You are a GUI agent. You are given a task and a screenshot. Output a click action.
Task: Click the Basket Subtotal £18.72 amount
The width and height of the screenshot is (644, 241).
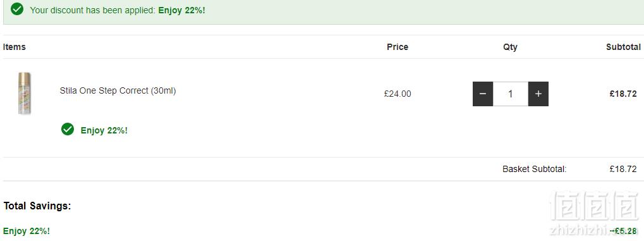point(623,169)
